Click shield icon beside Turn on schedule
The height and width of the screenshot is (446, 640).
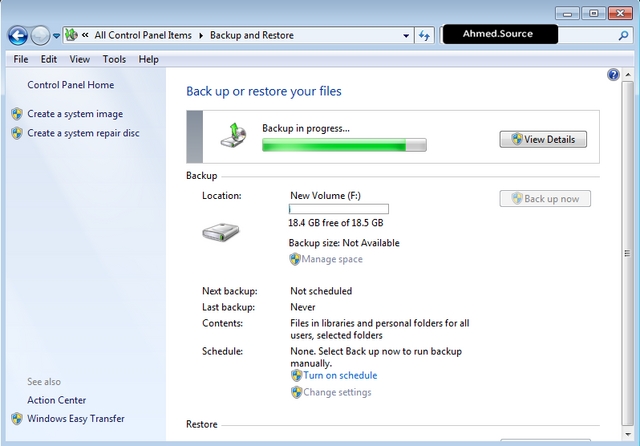click(x=296, y=375)
